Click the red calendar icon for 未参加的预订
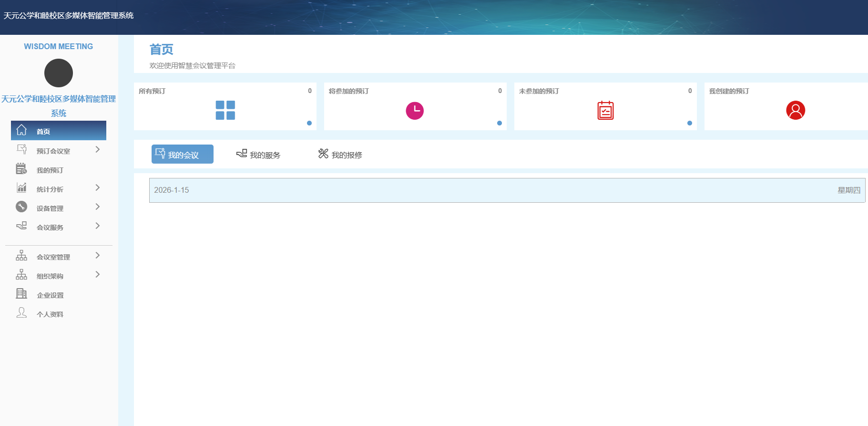This screenshot has height=426, width=868. (605, 111)
